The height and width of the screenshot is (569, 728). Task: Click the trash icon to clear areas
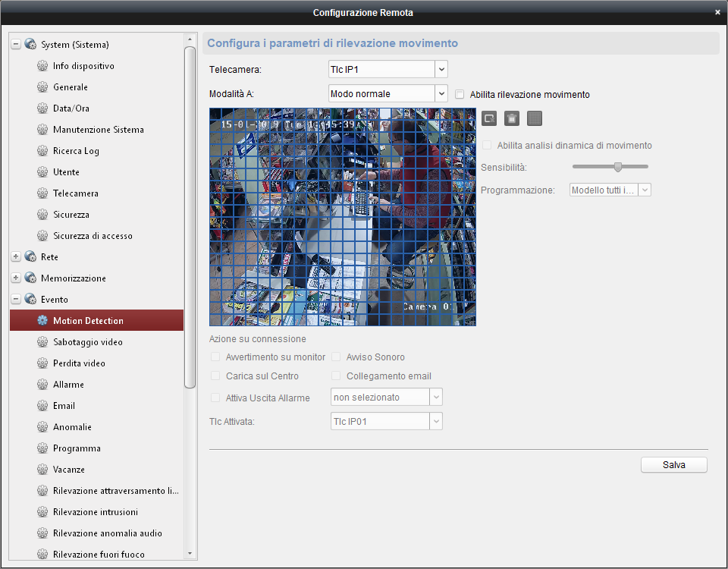pyautogui.click(x=512, y=118)
